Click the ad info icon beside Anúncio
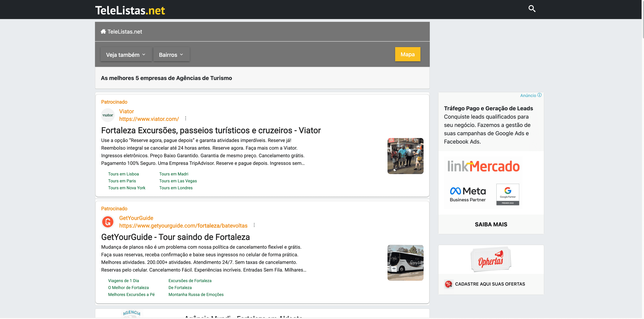The width and height of the screenshot is (644, 319). pos(539,95)
